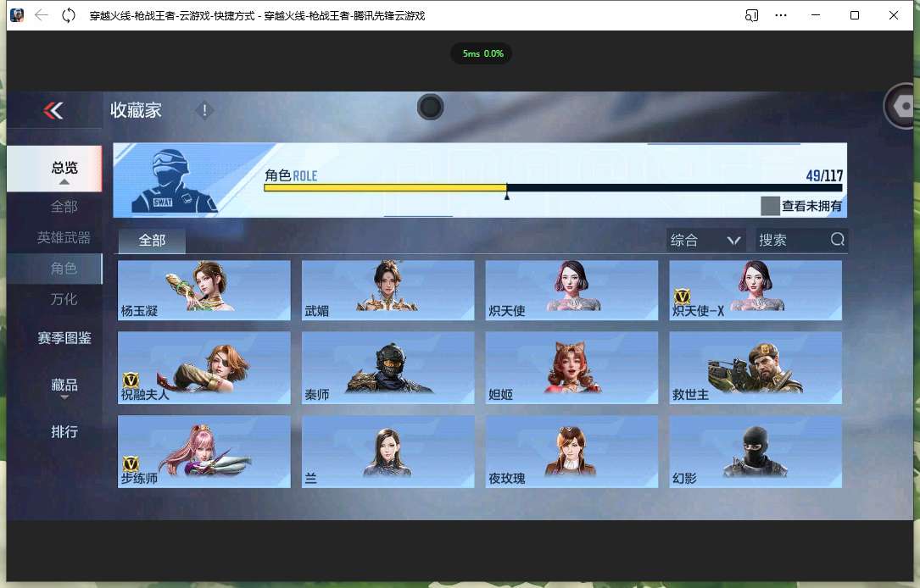
Task: Open the hexagon settings button at right edge
Action: [x=900, y=107]
